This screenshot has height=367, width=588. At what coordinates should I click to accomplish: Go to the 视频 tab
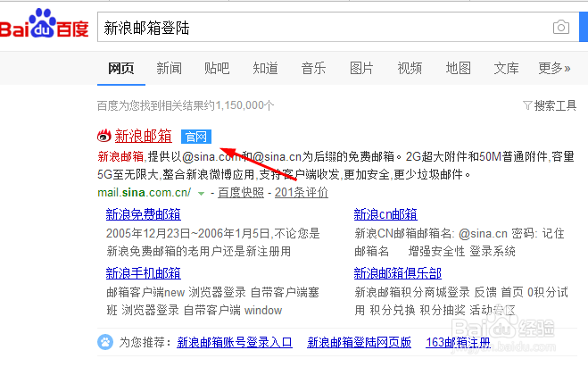click(410, 68)
